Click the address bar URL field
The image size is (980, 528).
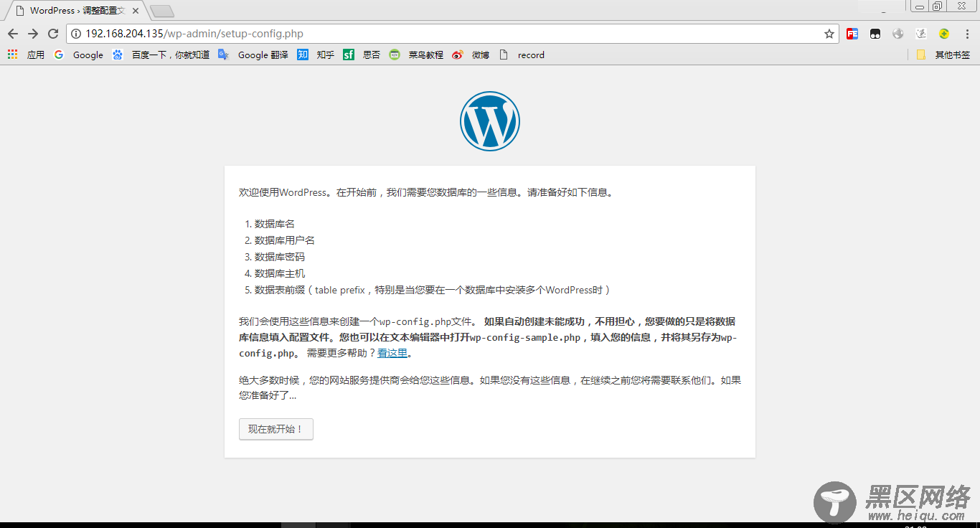pos(452,34)
